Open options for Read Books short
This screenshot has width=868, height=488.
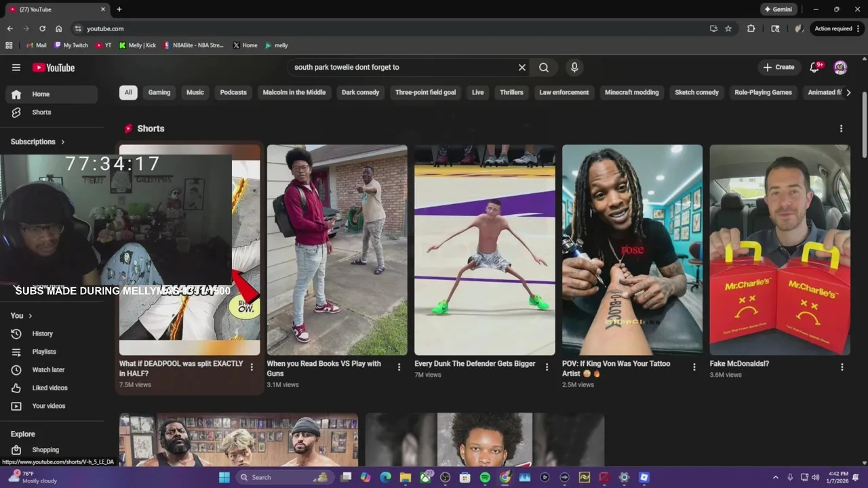coord(399,367)
